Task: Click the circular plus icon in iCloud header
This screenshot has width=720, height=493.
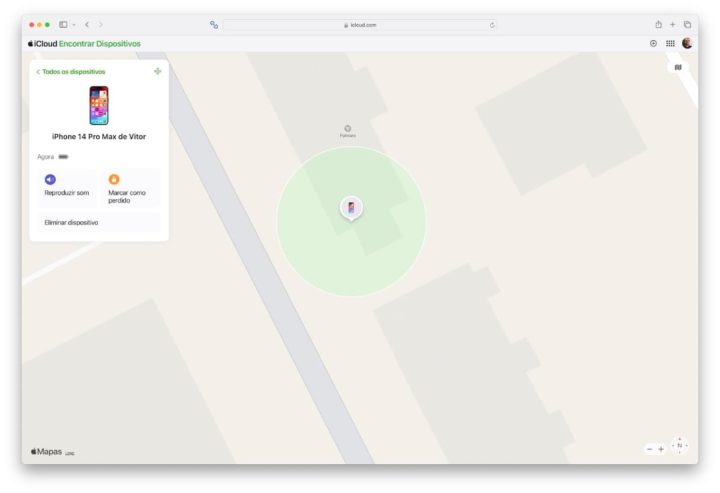Action: [x=653, y=44]
